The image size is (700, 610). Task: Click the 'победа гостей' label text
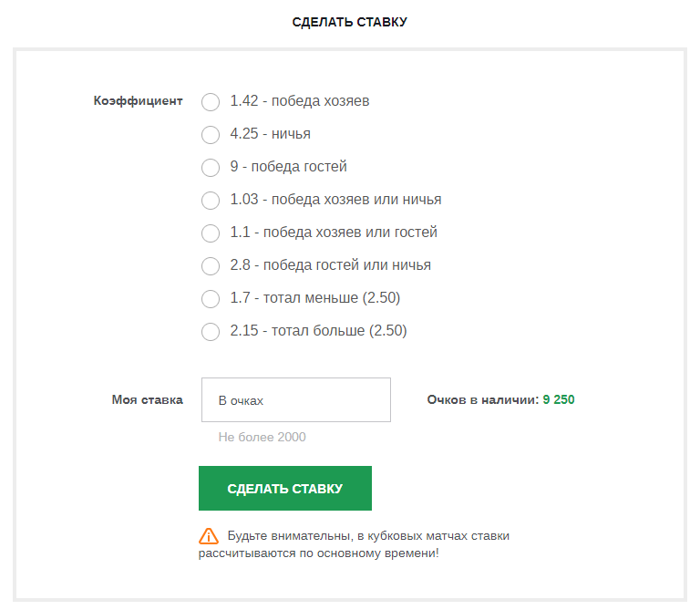pyautogui.click(x=299, y=167)
